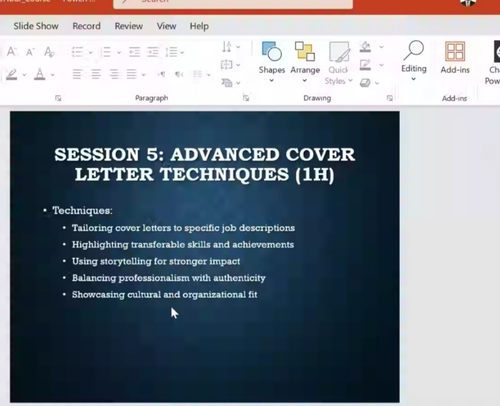Image resolution: width=500 pixels, height=406 pixels.
Task: Set right-to-left text direction
Action: pos(179,74)
